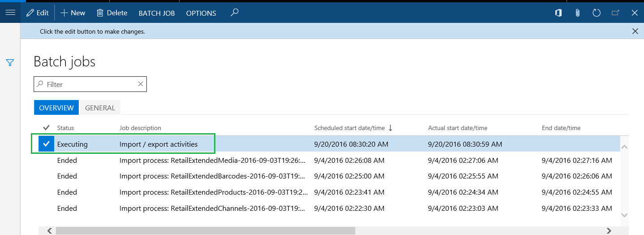The height and width of the screenshot is (235, 644).
Task: Click the action pane search magnifier
Action: (x=234, y=13)
